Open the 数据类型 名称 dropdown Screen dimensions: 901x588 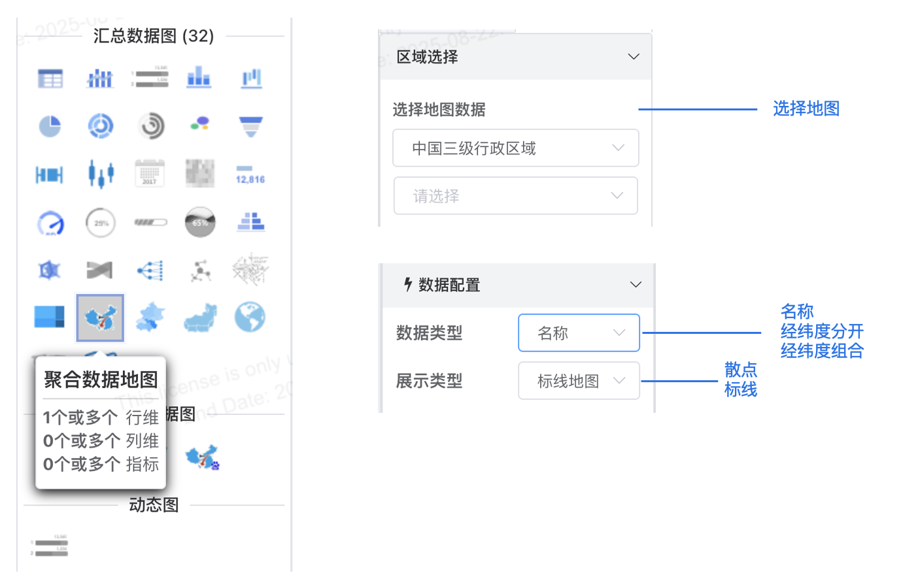(579, 333)
